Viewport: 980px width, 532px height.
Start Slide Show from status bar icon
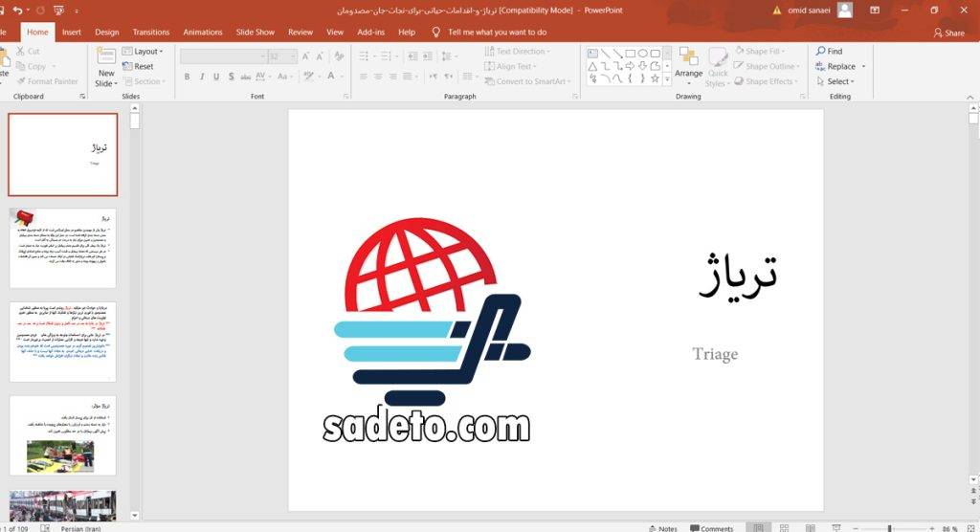pos(836,528)
